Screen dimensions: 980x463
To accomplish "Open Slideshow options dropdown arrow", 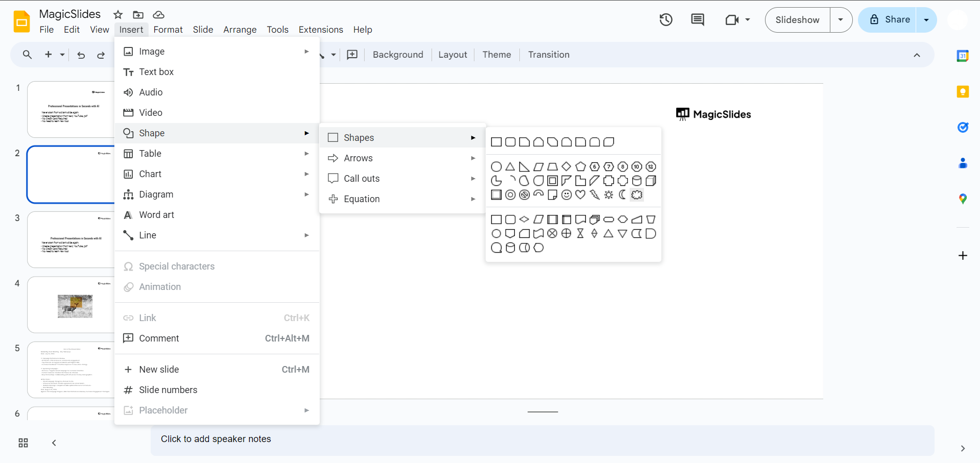I will click(841, 20).
